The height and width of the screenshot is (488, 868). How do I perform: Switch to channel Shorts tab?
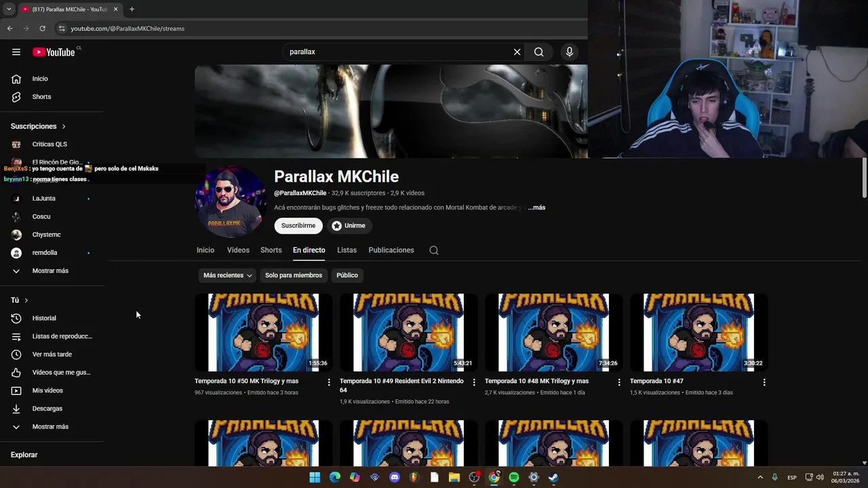(x=271, y=250)
